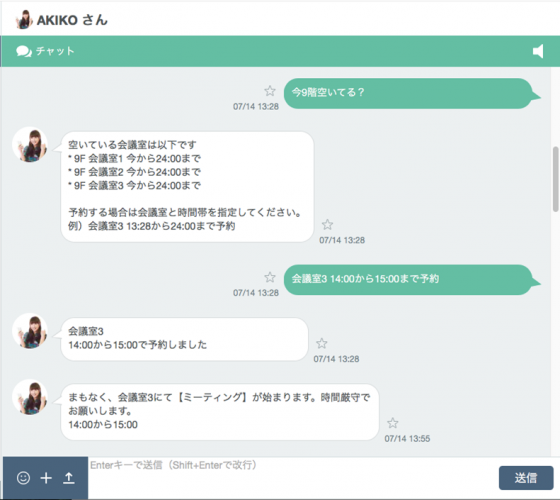
Task: Click line 9F 会議室2 今から24:00まで
Action: (134, 172)
